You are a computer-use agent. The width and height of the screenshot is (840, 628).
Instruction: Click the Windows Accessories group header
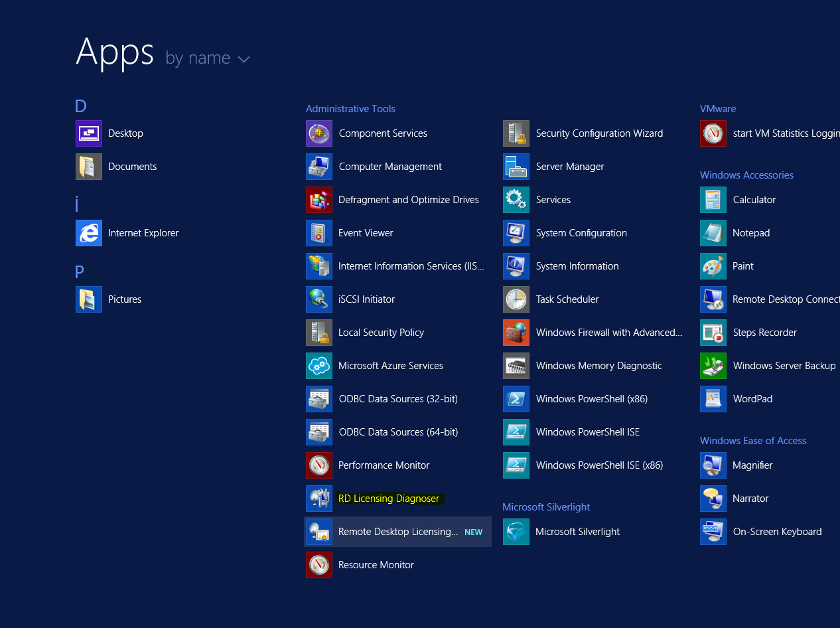click(x=746, y=175)
